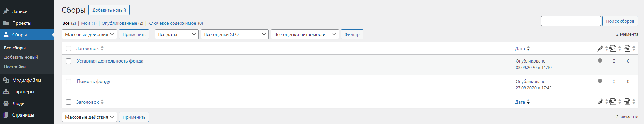Select the Помочь фонду row checkbox
The height and width of the screenshot is (124, 644).
pyautogui.click(x=68, y=82)
